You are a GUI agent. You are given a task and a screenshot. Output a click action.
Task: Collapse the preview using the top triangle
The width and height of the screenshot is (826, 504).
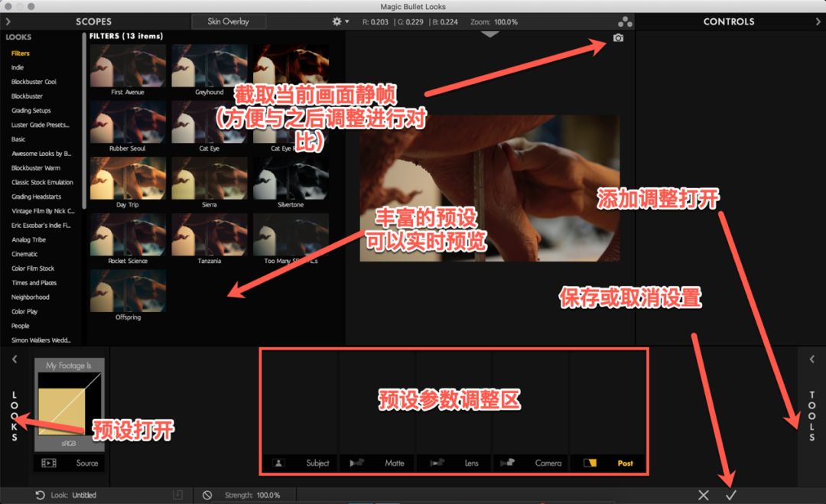click(490, 34)
